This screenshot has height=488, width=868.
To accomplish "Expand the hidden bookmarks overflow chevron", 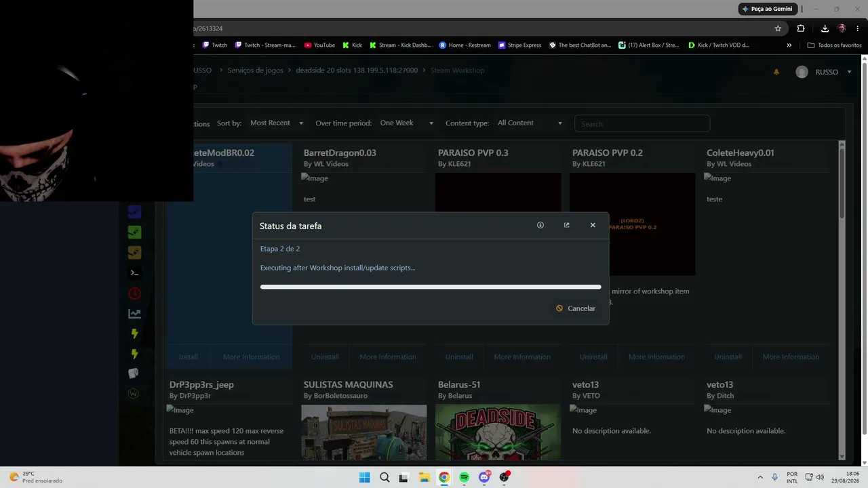I will (x=789, y=45).
